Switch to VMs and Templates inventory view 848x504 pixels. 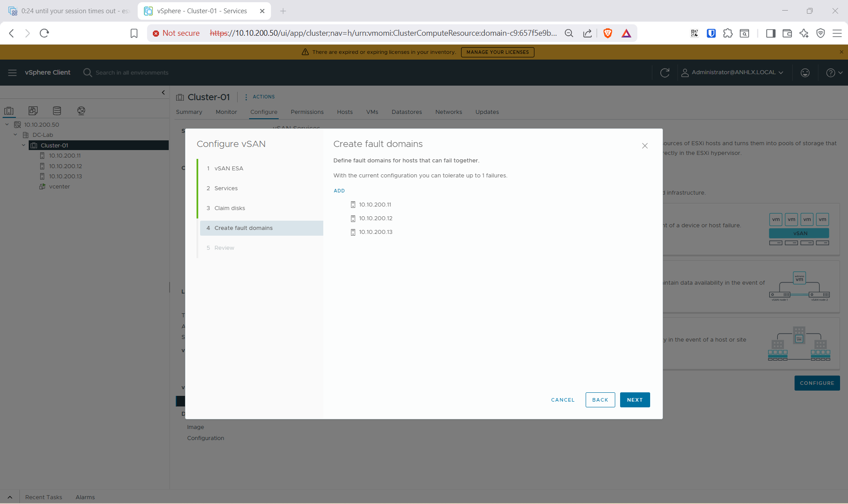33,111
